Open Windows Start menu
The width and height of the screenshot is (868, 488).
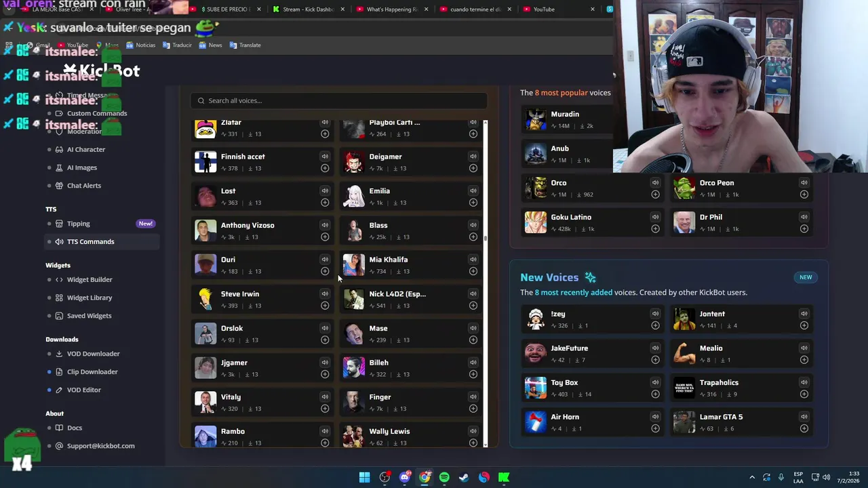364,477
